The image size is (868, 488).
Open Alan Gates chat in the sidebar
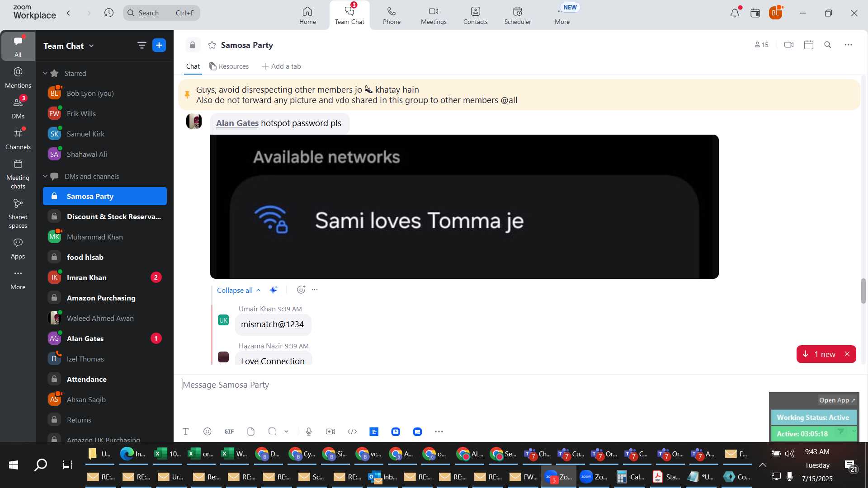click(x=105, y=338)
